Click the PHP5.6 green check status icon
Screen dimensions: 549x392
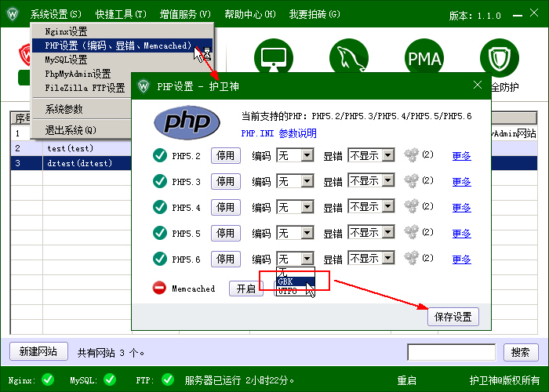click(x=160, y=259)
